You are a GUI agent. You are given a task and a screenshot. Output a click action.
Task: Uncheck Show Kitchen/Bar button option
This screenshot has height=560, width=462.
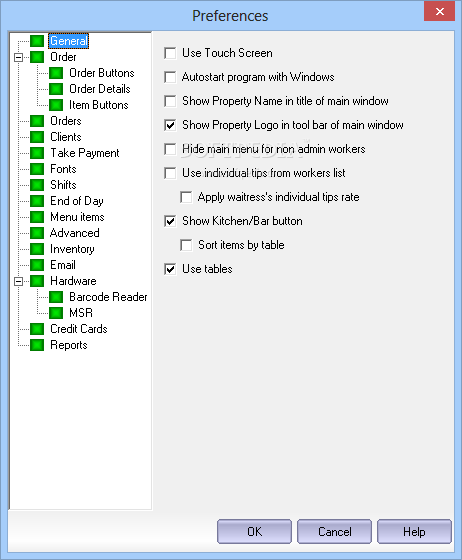(x=170, y=221)
